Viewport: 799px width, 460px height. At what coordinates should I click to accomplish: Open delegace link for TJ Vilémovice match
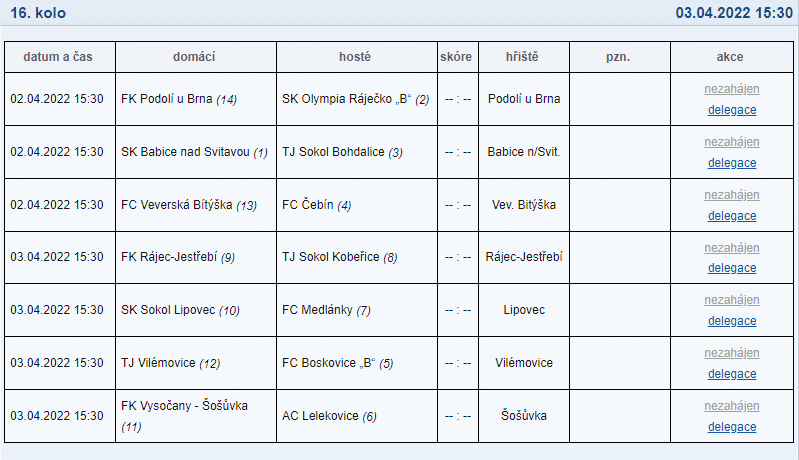732,374
